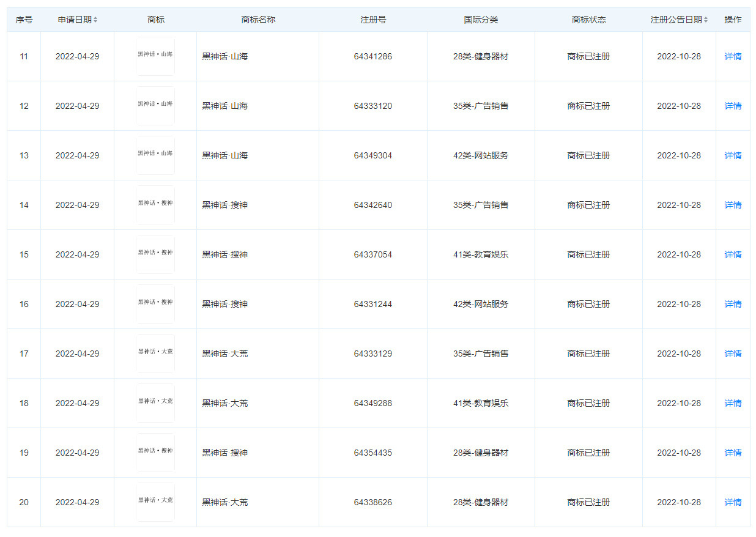This screenshot has width=756, height=537.
Task: View 详情 for registration 64342640
Action: click(733, 205)
